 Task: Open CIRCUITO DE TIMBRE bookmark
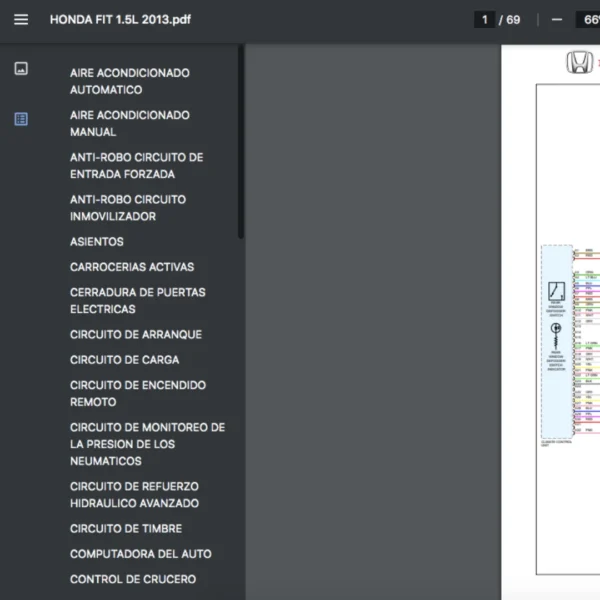click(126, 529)
